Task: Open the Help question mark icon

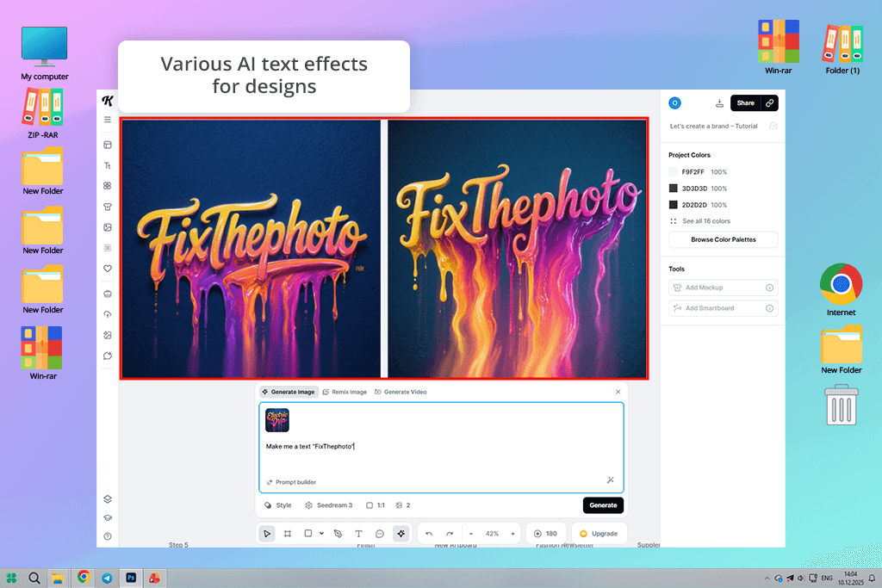Action: click(x=108, y=536)
